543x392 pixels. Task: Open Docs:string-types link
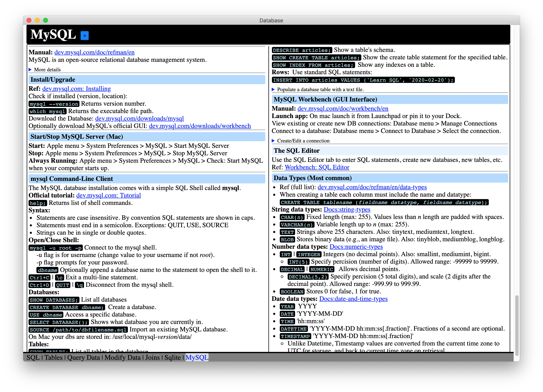pyautogui.click(x=347, y=209)
